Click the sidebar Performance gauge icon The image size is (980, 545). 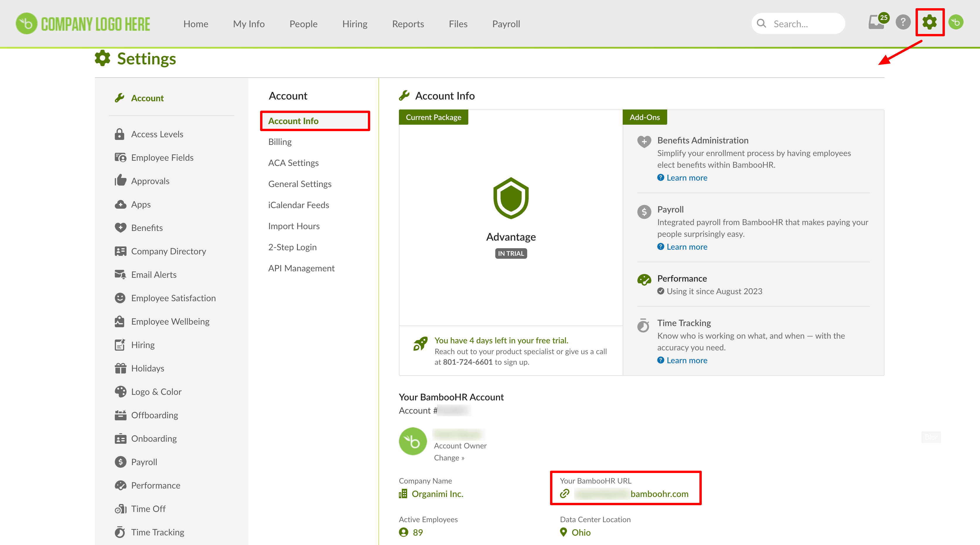(120, 485)
